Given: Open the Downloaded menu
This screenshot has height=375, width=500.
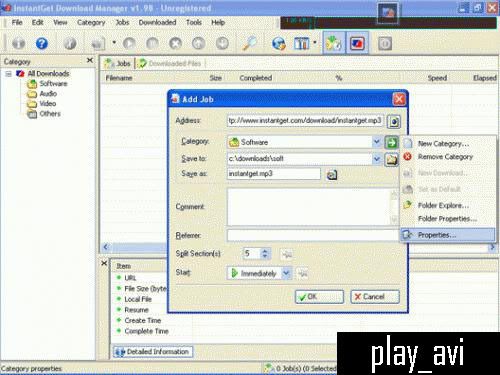Looking at the screenshot, I should click(157, 22).
